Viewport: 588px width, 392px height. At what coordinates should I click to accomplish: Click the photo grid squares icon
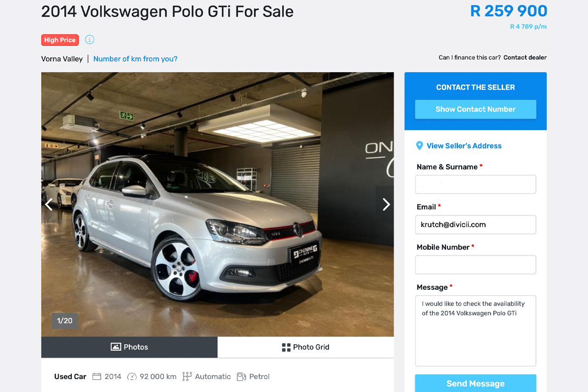pos(286,347)
